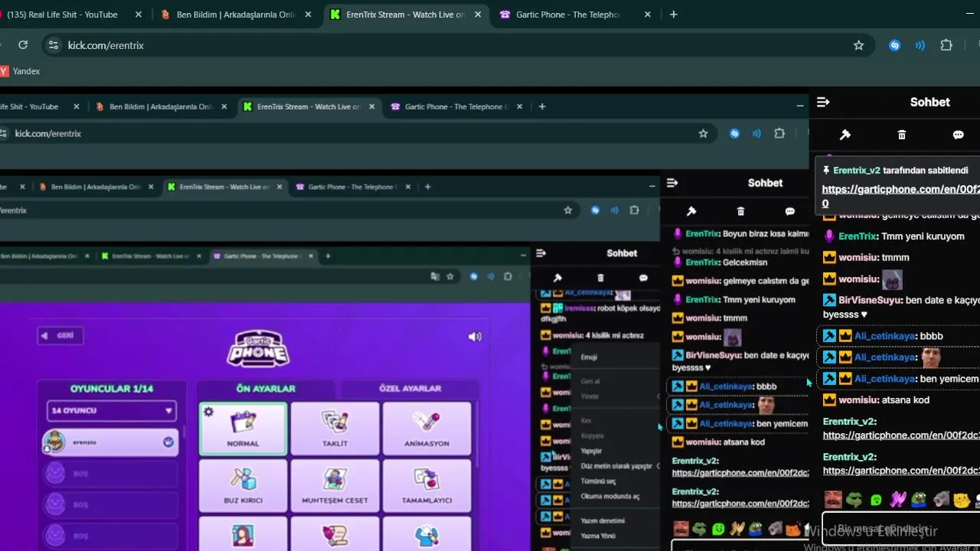Click the puzzle extensions icon in the second nested browser
The height and width of the screenshot is (551, 980).
pyautogui.click(x=779, y=133)
